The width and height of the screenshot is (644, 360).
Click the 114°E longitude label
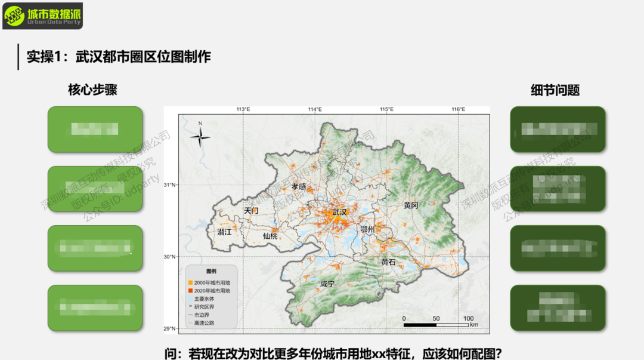pos(315,110)
